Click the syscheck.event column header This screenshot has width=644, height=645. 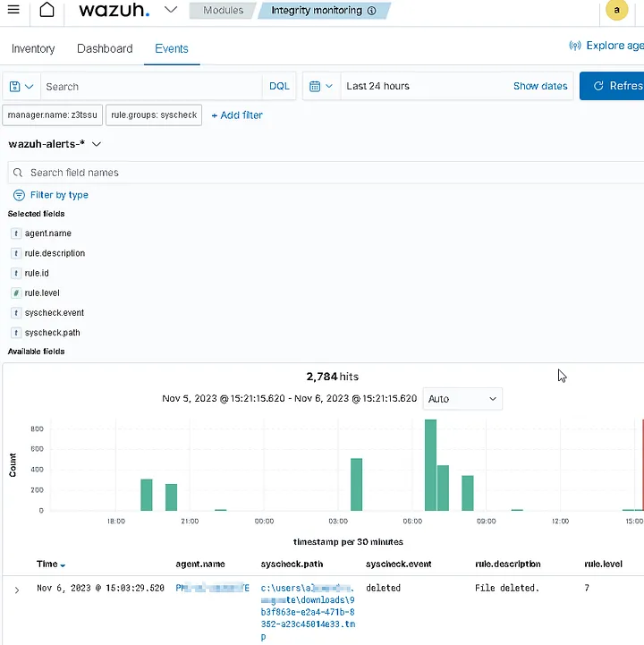(x=399, y=564)
